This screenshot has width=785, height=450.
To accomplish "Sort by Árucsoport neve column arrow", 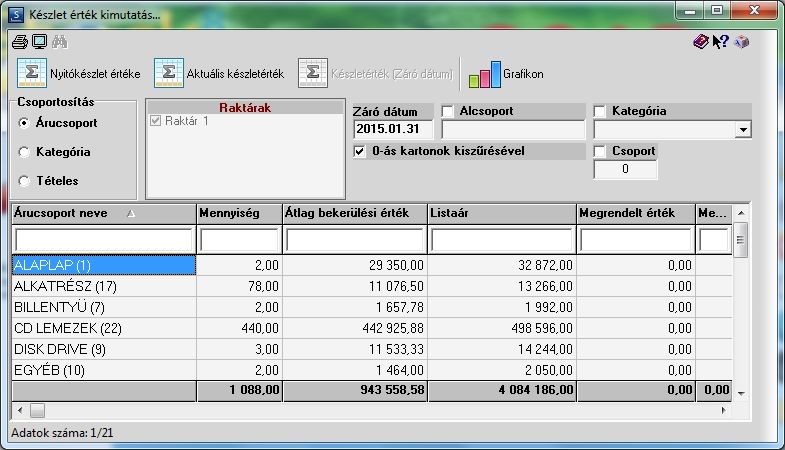I will pyautogui.click(x=131, y=214).
